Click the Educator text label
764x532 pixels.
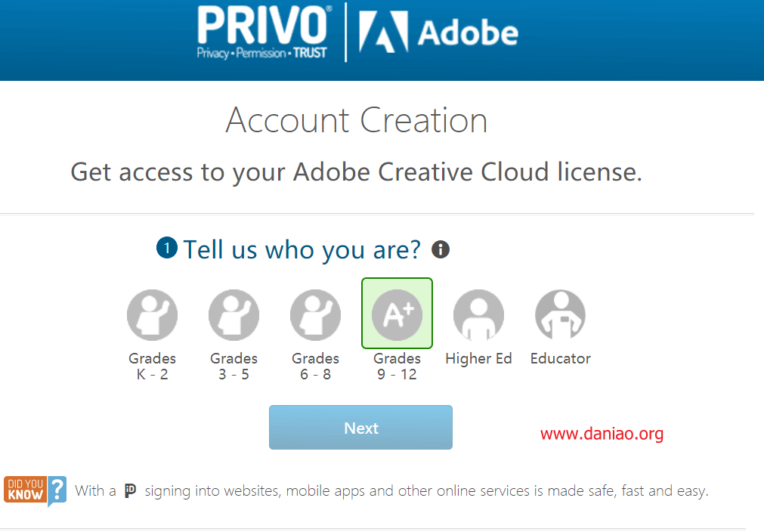coord(560,358)
